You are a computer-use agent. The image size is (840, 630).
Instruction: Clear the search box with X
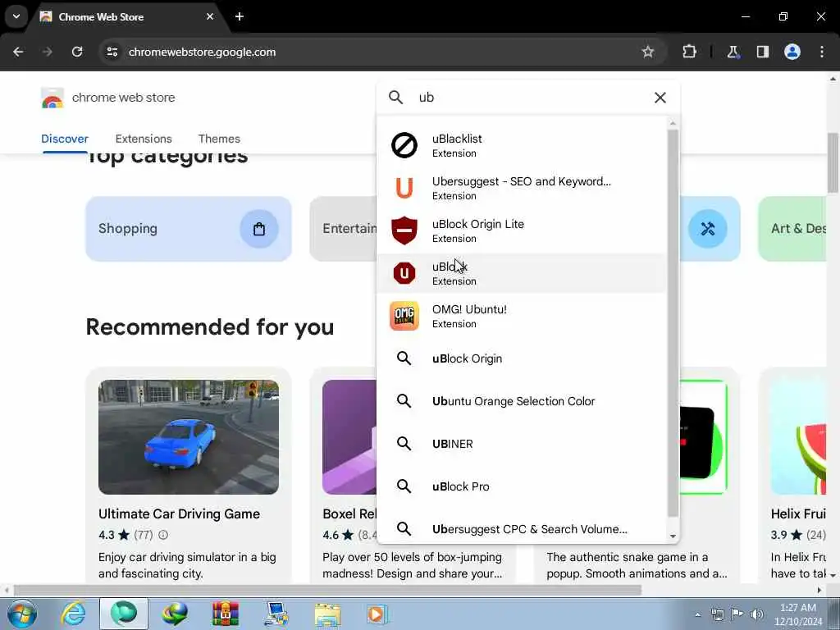(x=660, y=98)
